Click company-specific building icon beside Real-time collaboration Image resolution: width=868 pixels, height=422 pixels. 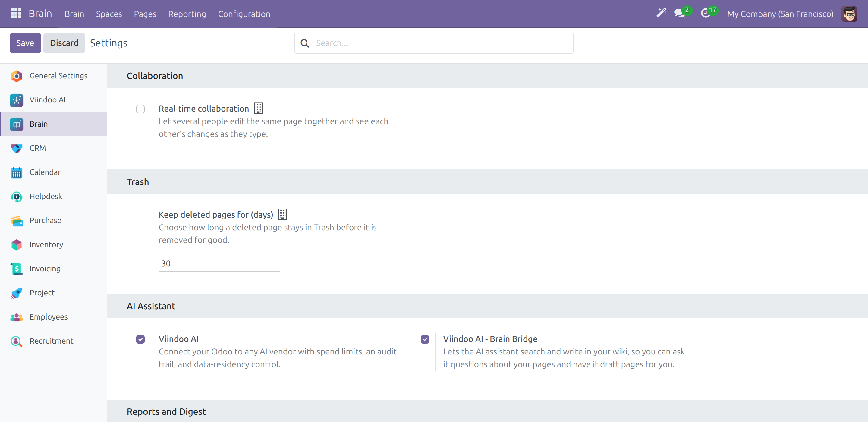click(258, 108)
